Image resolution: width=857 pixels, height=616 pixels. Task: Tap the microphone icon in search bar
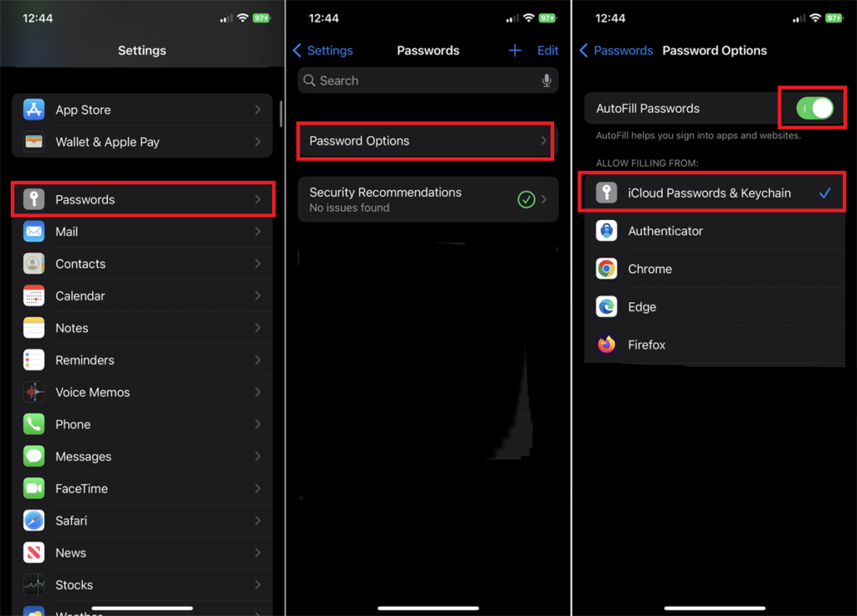(546, 81)
